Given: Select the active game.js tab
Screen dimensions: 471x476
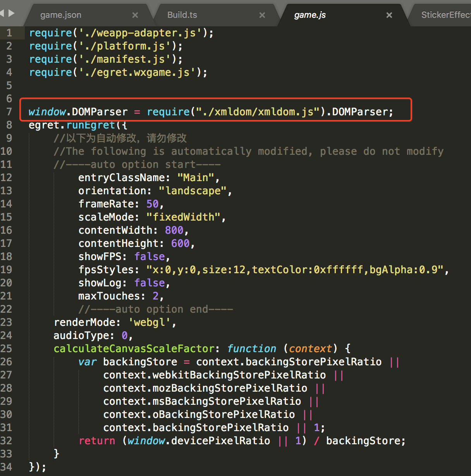Looking at the screenshot, I should pyautogui.click(x=310, y=15).
